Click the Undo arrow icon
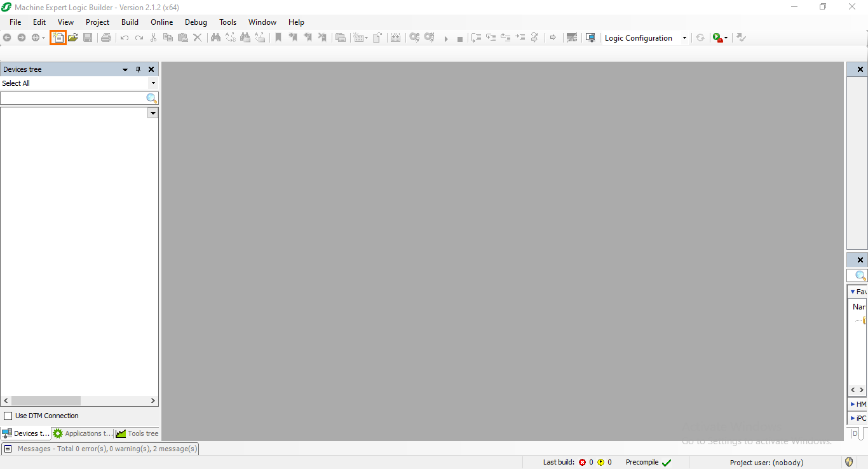Image resolution: width=868 pixels, height=469 pixels. (125, 38)
